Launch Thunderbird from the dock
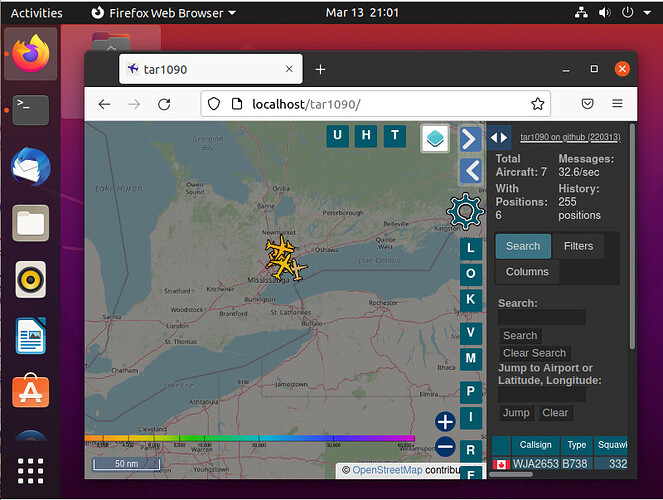This screenshot has width=663, height=500. 30,167
